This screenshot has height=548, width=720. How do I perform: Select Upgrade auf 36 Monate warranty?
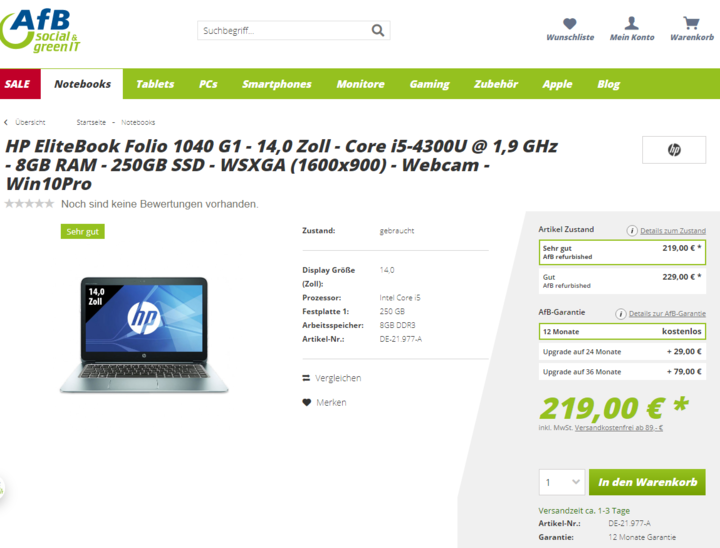(622, 372)
